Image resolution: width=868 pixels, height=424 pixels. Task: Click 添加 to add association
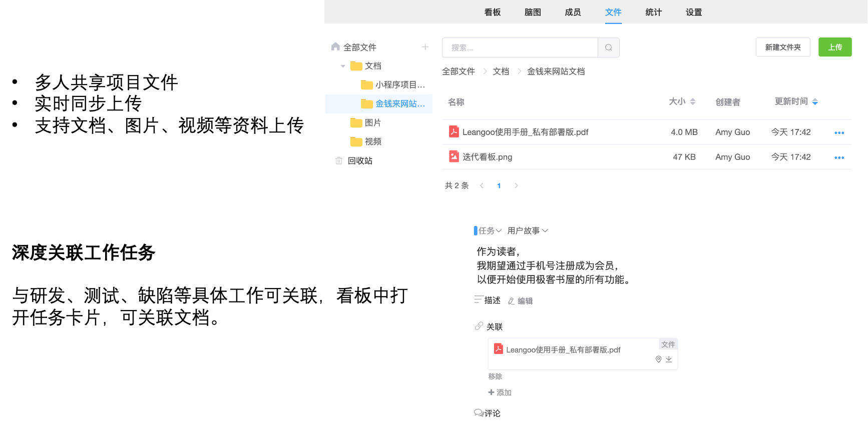pyautogui.click(x=500, y=392)
